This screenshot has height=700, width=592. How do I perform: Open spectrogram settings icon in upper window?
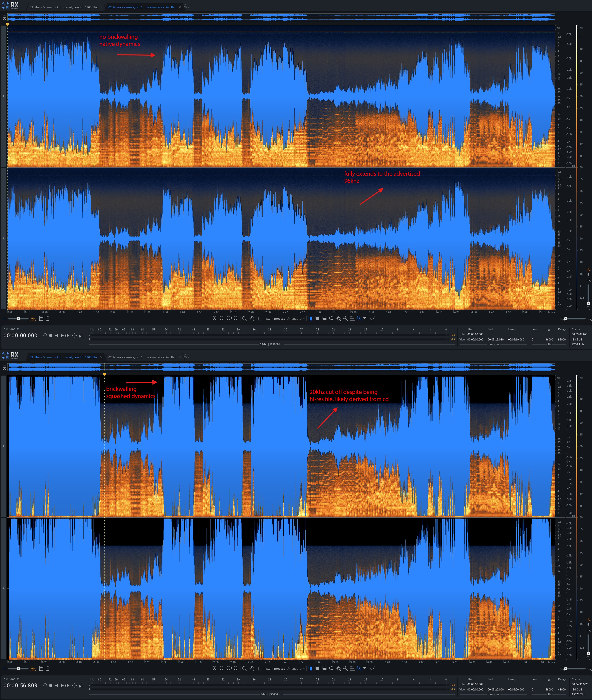(x=33, y=319)
